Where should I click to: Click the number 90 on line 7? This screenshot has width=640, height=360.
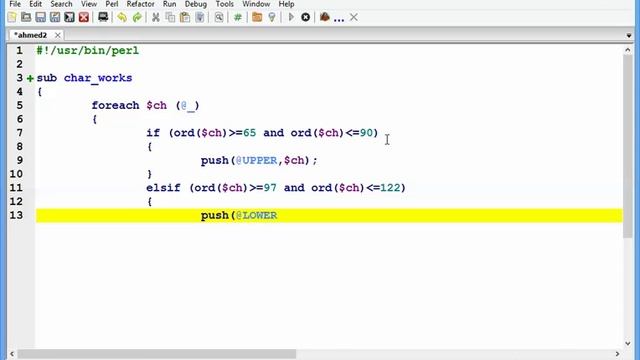pos(366,133)
